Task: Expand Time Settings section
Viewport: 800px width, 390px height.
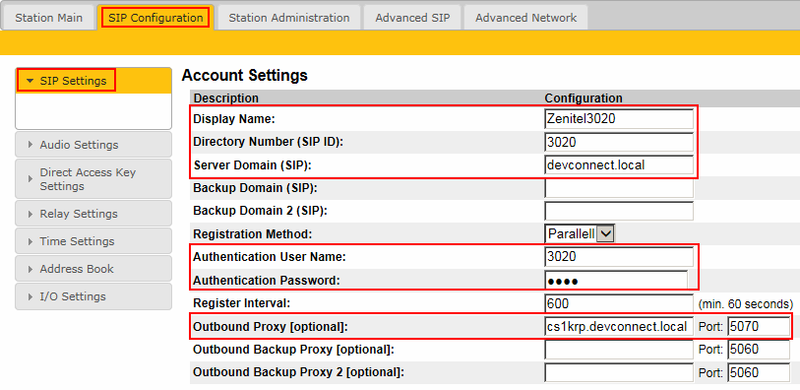Action: [93, 241]
